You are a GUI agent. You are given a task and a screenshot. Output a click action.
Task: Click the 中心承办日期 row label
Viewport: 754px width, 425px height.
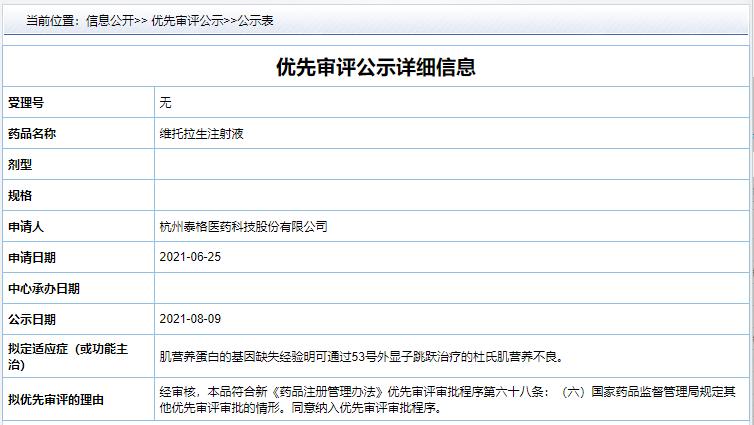[44, 288]
